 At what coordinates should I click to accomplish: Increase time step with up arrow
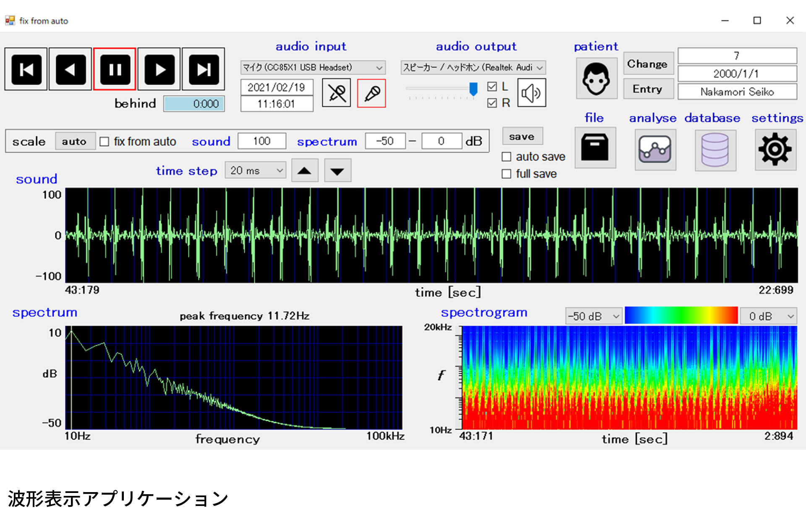click(x=305, y=170)
